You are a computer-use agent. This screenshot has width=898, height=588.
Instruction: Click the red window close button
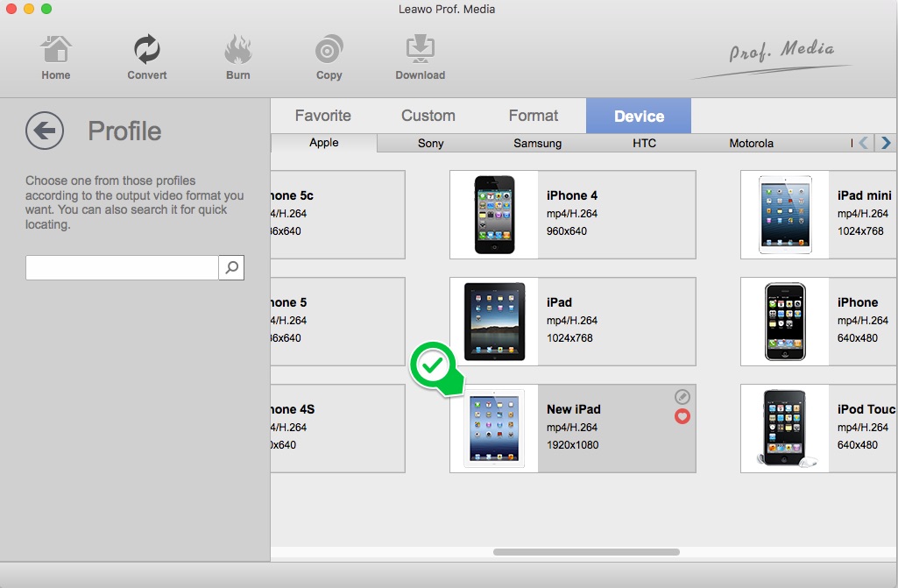(11, 9)
